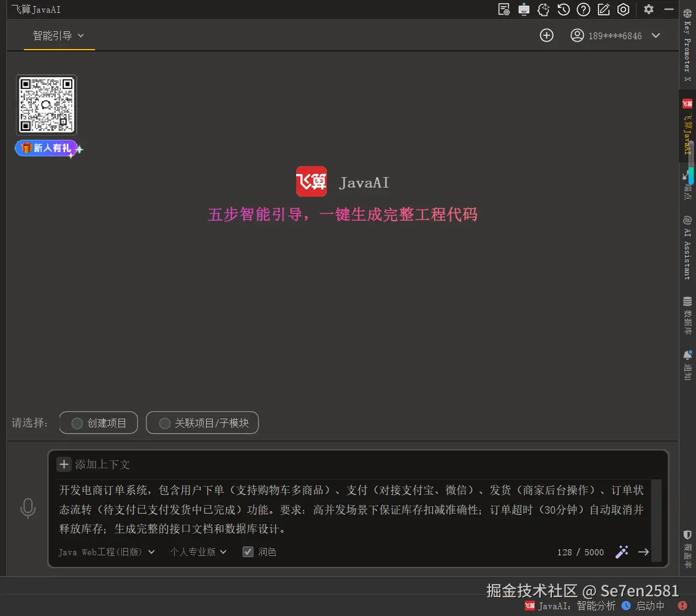Open the 智能引导 mode dropdown
This screenshot has width=696, height=616.
59,36
